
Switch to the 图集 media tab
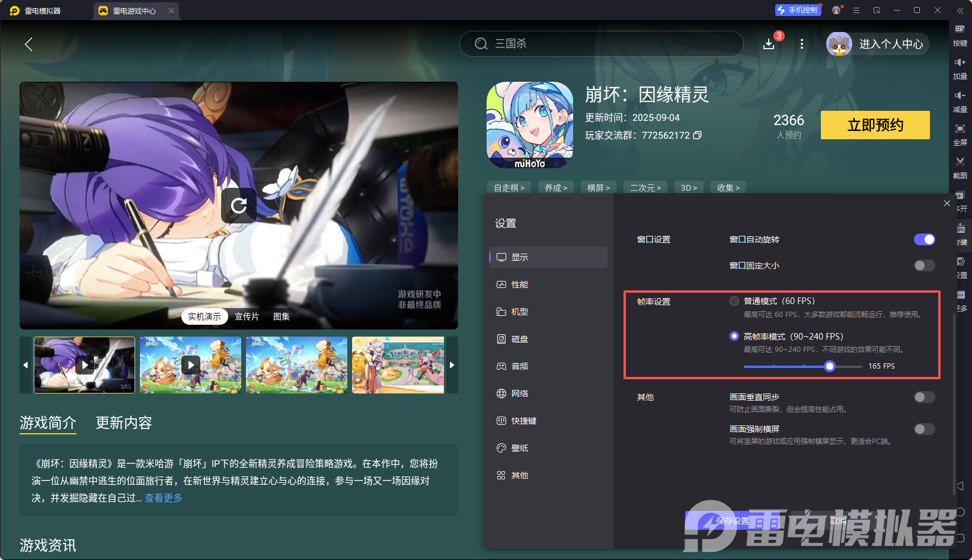coord(281,316)
